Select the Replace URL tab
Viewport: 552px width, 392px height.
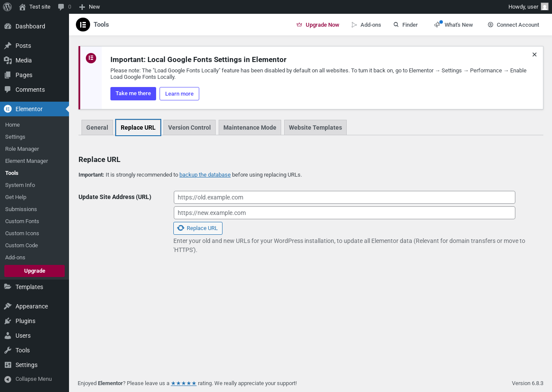coord(138,128)
